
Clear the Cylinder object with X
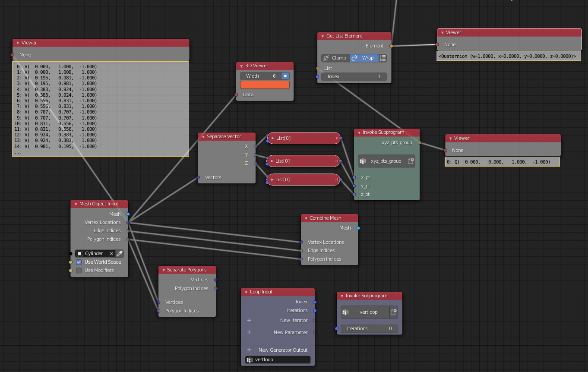pyautogui.click(x=111, y=253)
